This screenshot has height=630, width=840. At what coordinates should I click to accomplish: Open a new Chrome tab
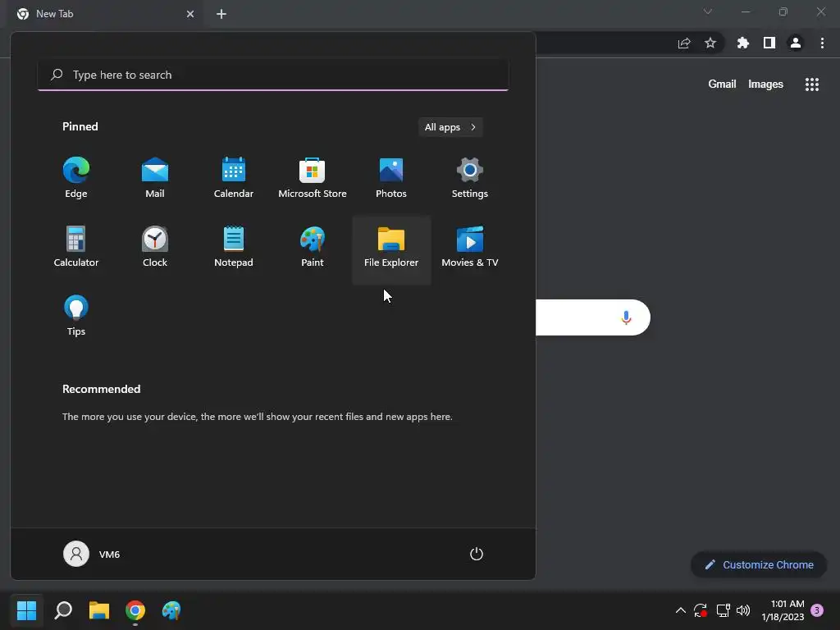[221, 14]
